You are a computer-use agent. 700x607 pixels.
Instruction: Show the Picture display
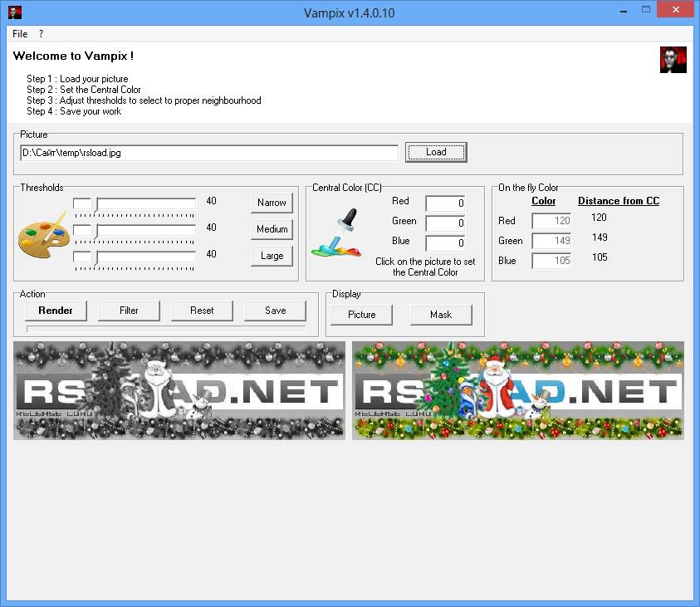(361, 315)
